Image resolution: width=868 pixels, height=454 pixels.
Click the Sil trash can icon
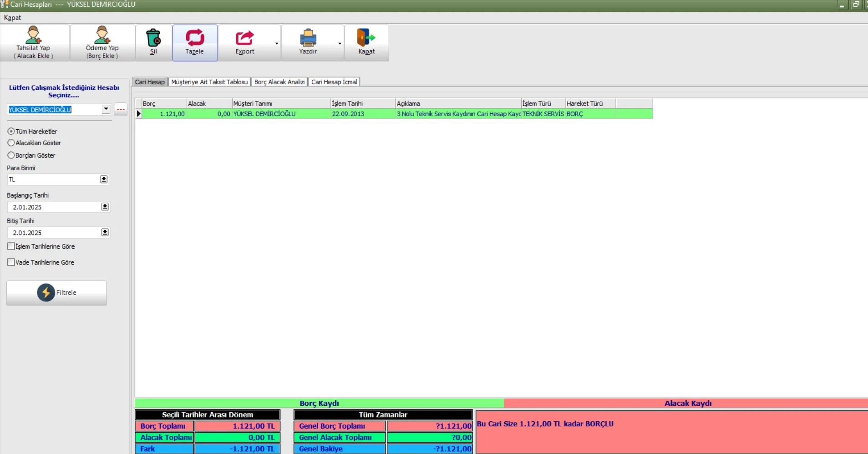point(153,37)
